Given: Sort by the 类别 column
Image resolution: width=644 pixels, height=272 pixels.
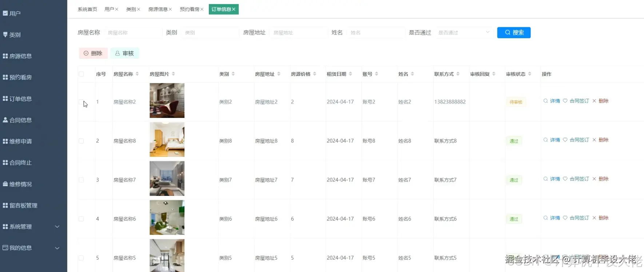Looking at the screenshot, I should tap(233, 74).
